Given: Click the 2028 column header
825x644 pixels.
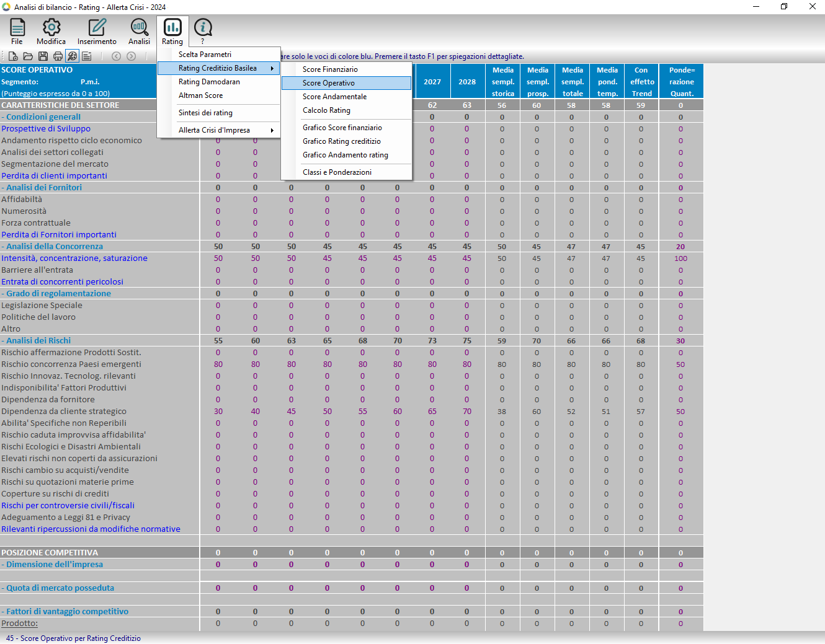Looking at the screenshot, I should 467,82.
